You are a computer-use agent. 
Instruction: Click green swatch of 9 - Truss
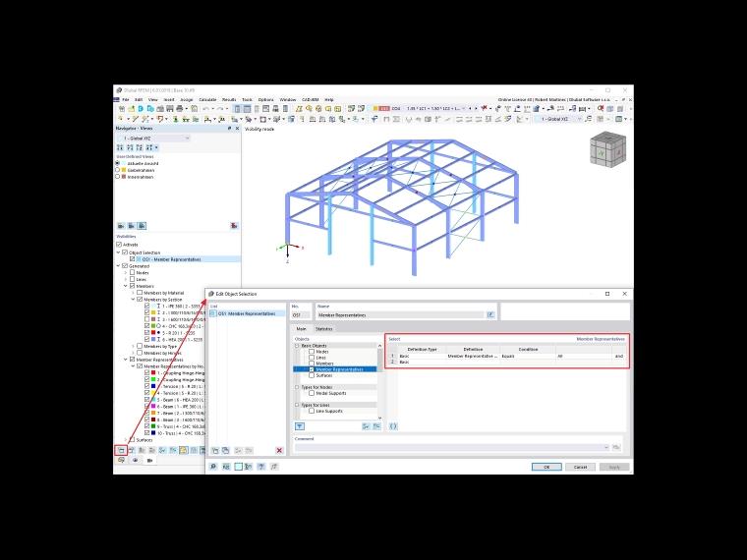pyautogui.click(x=153, y=426)
